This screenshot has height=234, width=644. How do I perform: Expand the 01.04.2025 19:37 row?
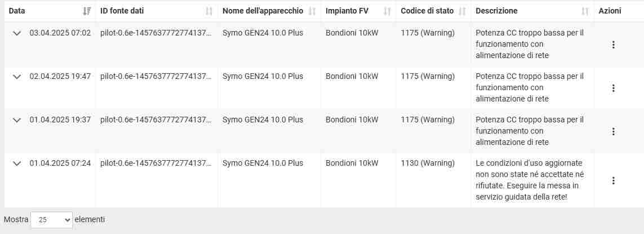tap(17, 120)
